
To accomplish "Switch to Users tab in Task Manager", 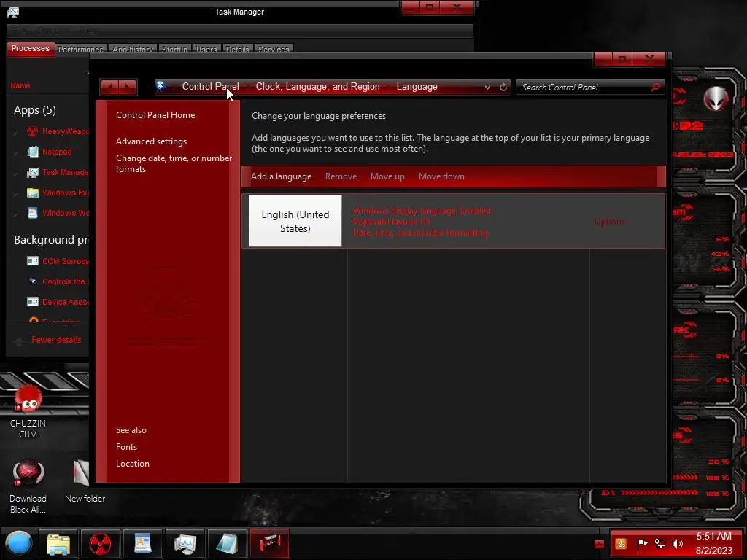I will (206, 49).
